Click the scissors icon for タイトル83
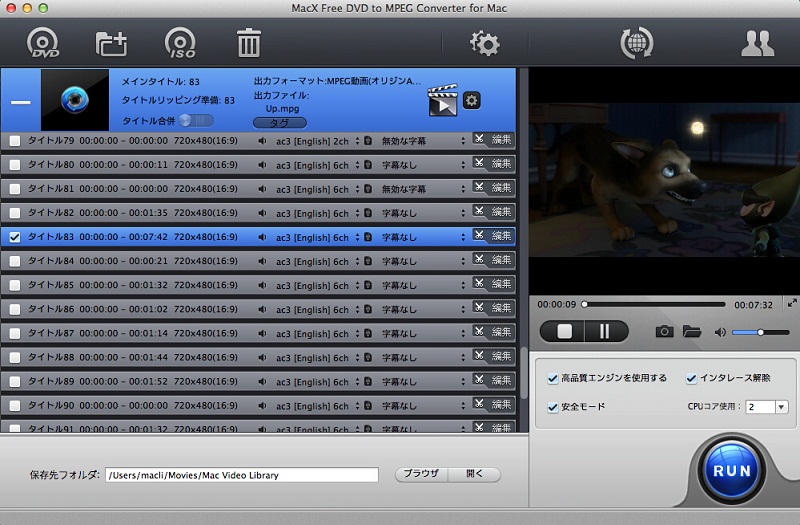 click(479, 235)
